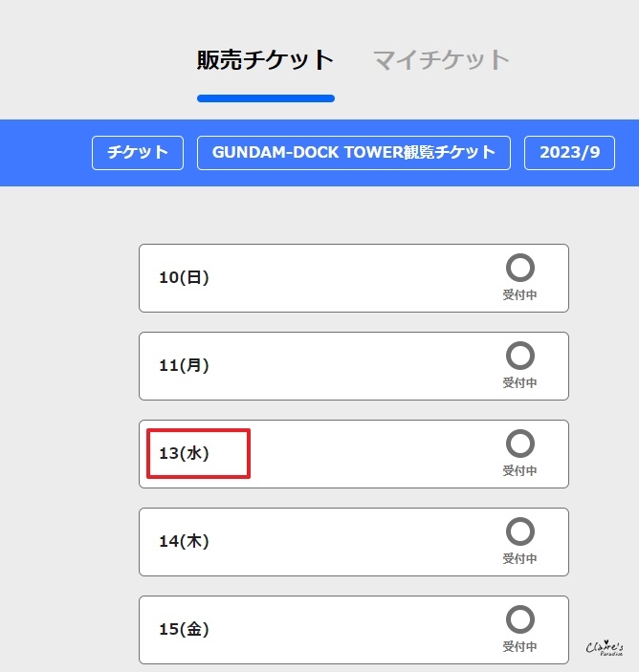The image size is (639, 672).
Task: Click the availability circle for 10(日)
Action: coord(519,268)
